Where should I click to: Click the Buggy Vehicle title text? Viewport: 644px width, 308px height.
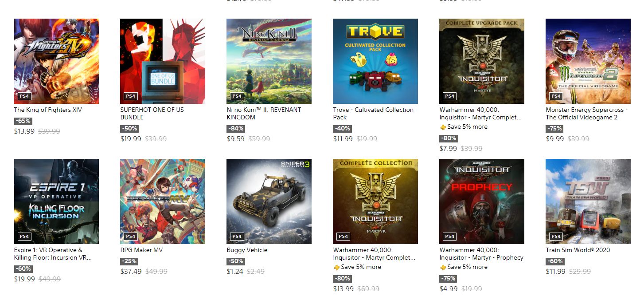tap(247, 250)
